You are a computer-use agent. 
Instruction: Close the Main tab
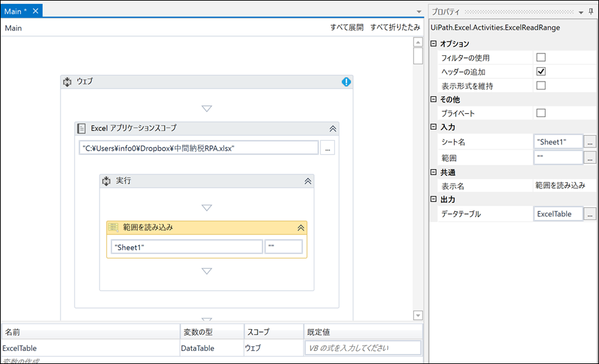[36, 11]
